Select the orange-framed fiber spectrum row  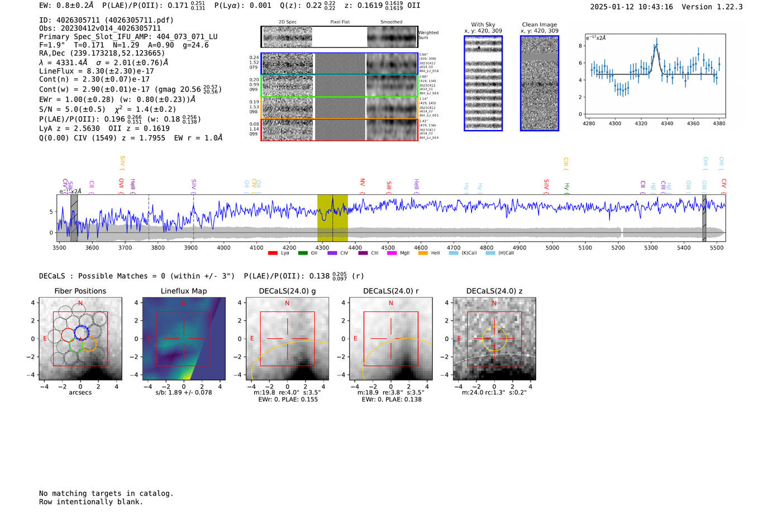[339, 108]
